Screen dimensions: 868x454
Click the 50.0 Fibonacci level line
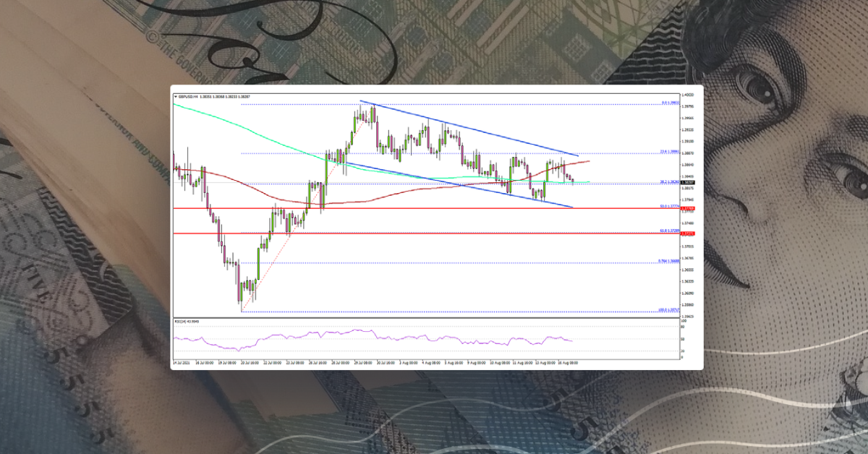click(x=434, y=207)
